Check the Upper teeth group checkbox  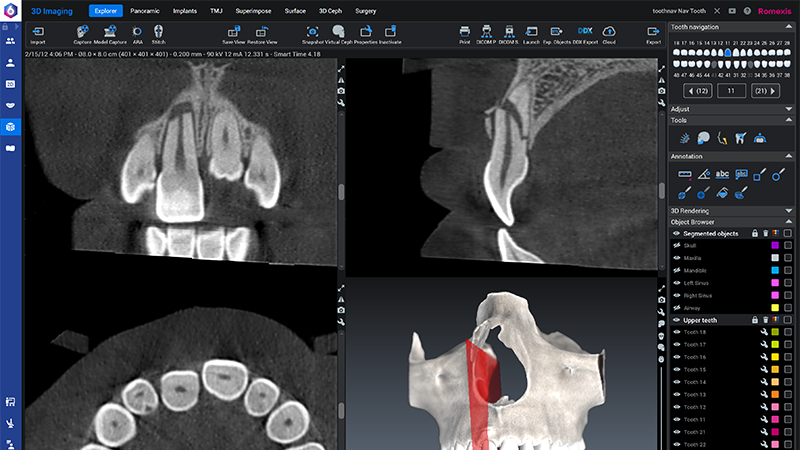788,320
